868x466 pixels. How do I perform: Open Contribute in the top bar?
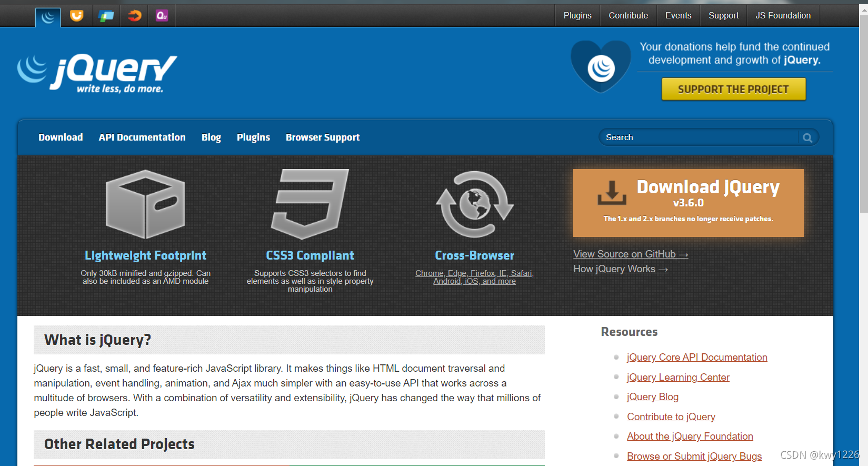pyautogui.click(x=628, y=16)
